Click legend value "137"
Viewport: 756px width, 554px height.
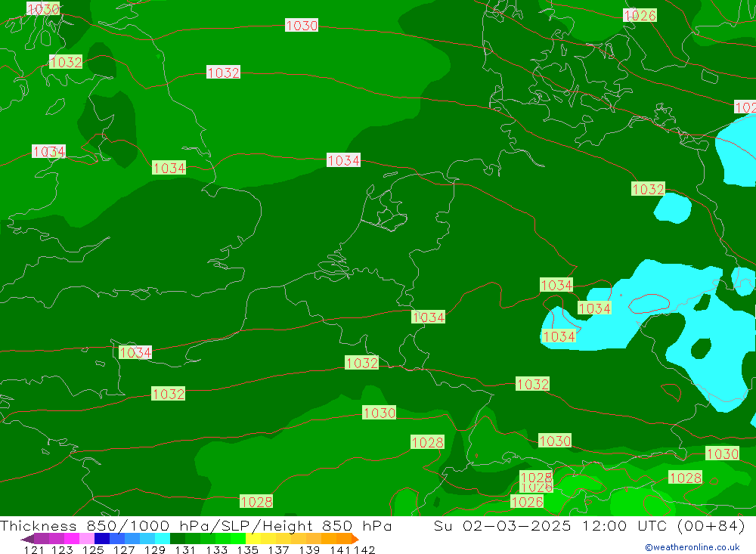278,549
